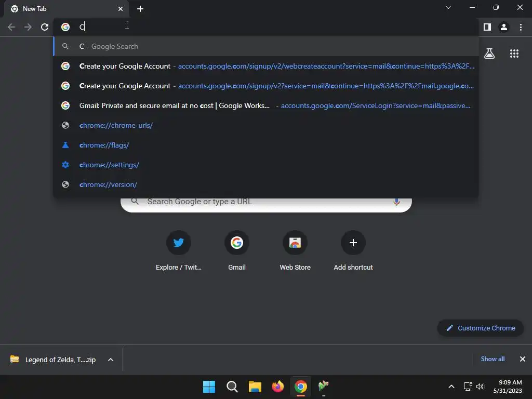
Task: Open the profile avatar menu
Action: 504,27
